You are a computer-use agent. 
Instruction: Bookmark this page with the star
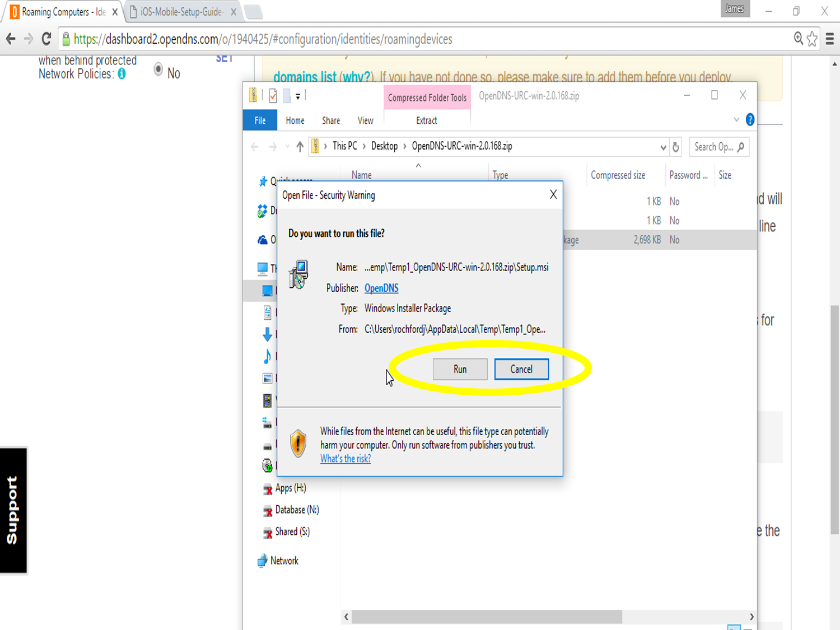[x=812, y=39]
